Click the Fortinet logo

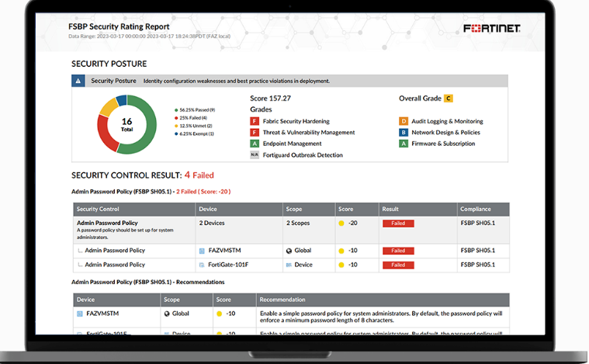(x=491, y=29)
